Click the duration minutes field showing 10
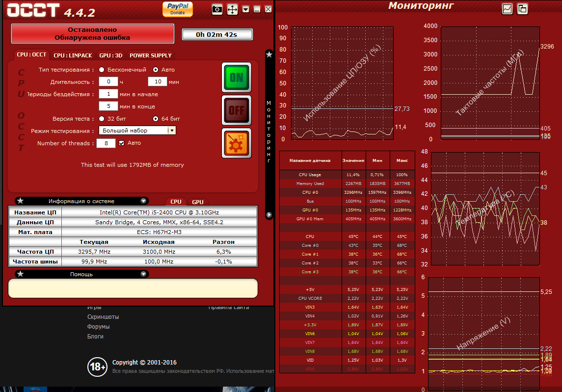 (158, 82)
